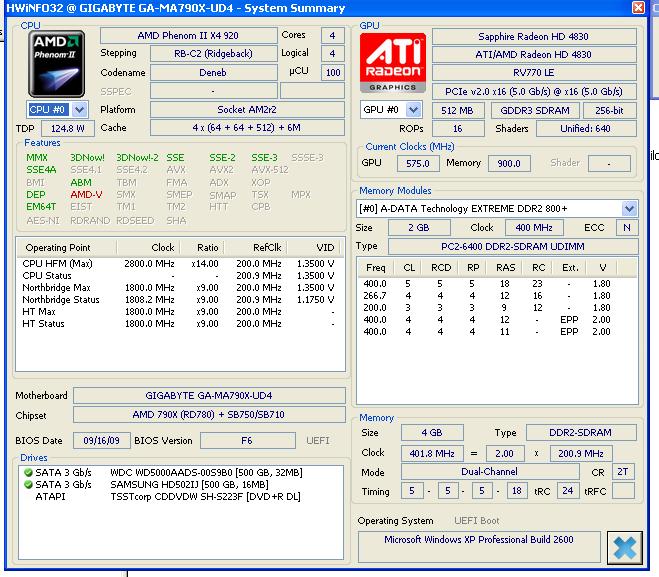Click green status icon beside SAMSUNG HD502IJ drive
Screen dimensions: 659x577
point(29,485)
